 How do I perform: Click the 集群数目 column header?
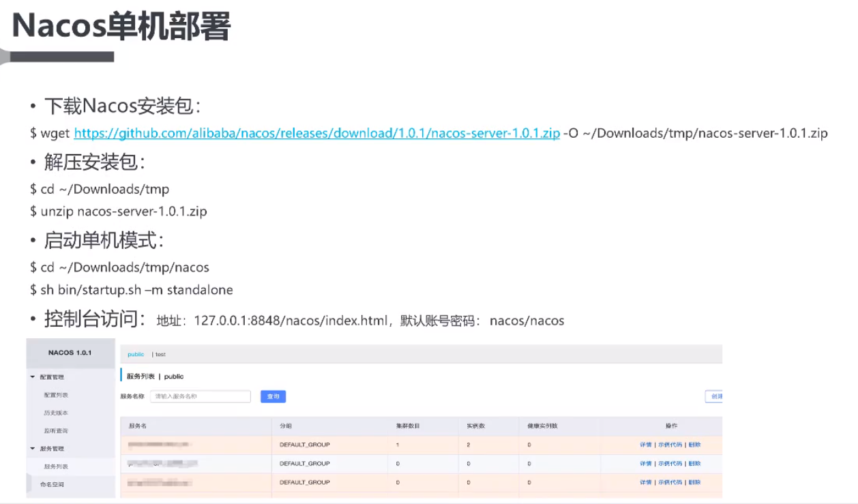coord(407,426)
